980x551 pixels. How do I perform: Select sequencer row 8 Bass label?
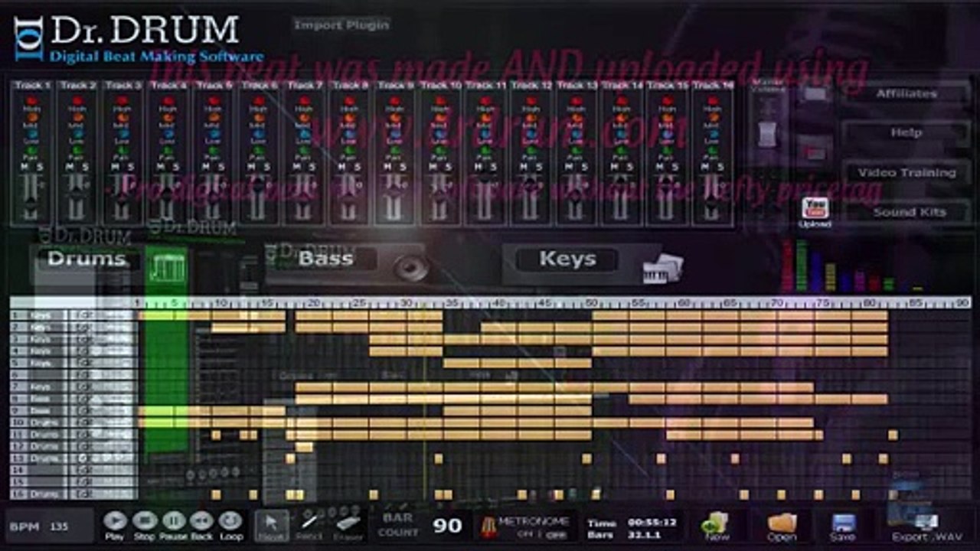[40, 399]
